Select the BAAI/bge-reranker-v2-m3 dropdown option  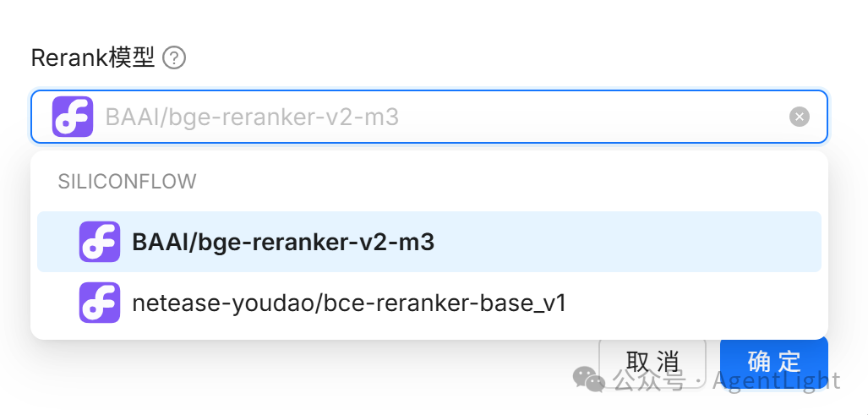429,242
